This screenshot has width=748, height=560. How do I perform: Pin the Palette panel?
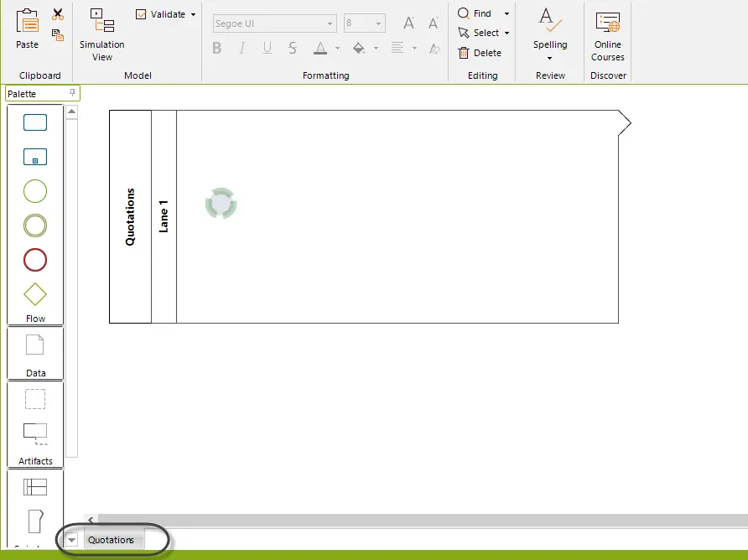click(x=72, y=92)
